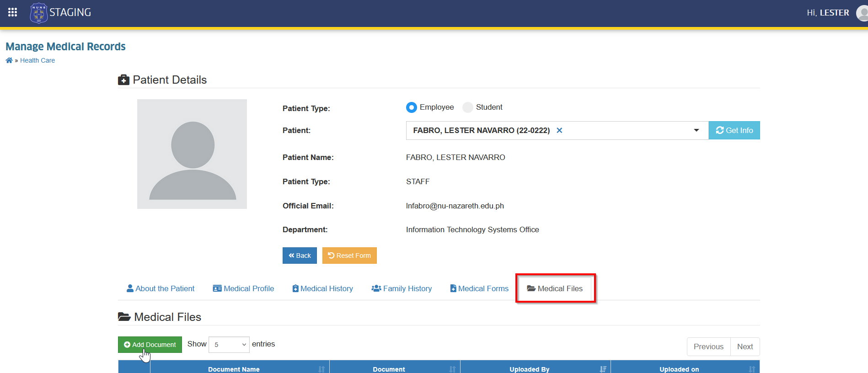Open the Family History tab
This screenshot has height=373, width=868.
click(402, 288)
